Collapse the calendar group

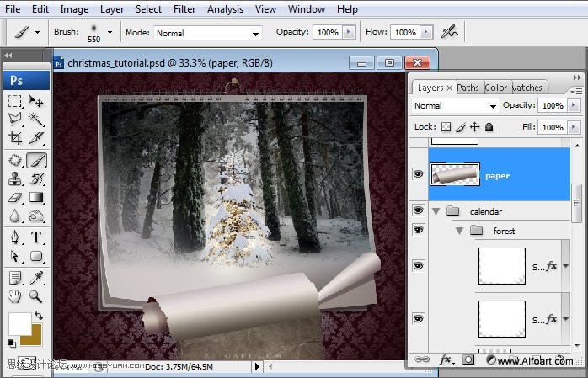[x=436, y=211]
